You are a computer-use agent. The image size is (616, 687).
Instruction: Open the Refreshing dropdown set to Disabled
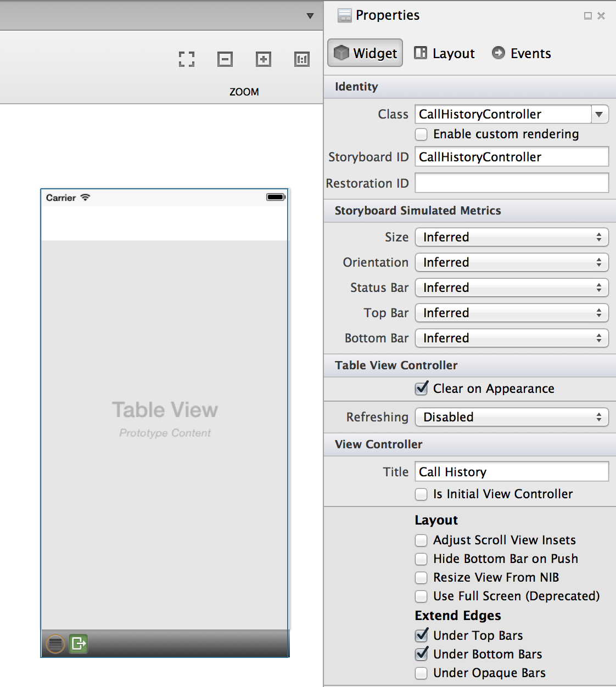click(x=512, y=417)
